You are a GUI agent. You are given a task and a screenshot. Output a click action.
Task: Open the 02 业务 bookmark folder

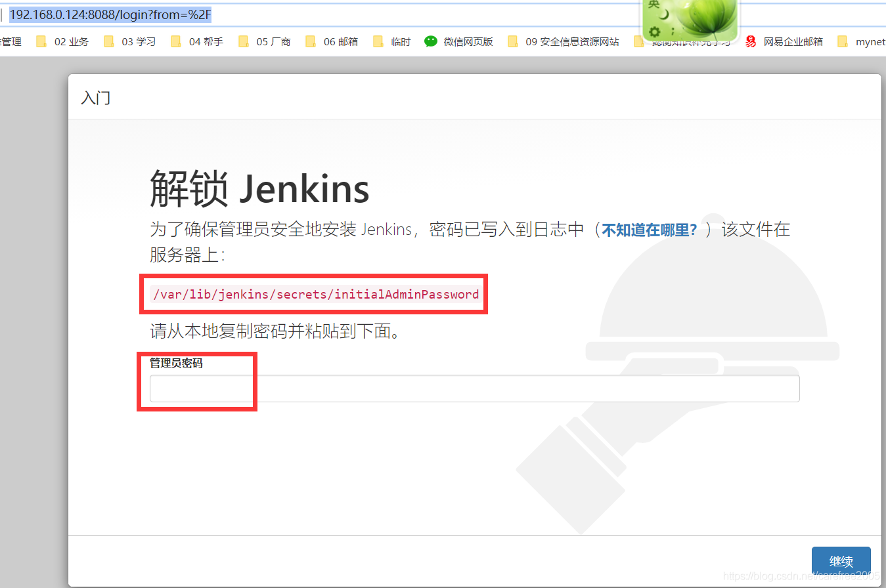pos(62,41)
